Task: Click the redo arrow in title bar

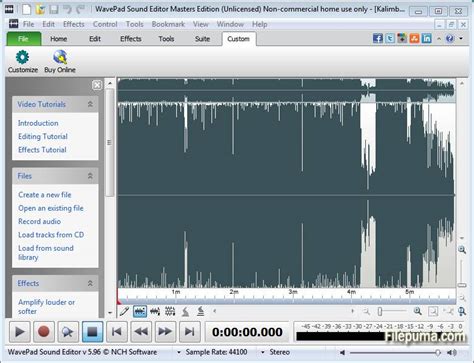Action: (80, 9)
